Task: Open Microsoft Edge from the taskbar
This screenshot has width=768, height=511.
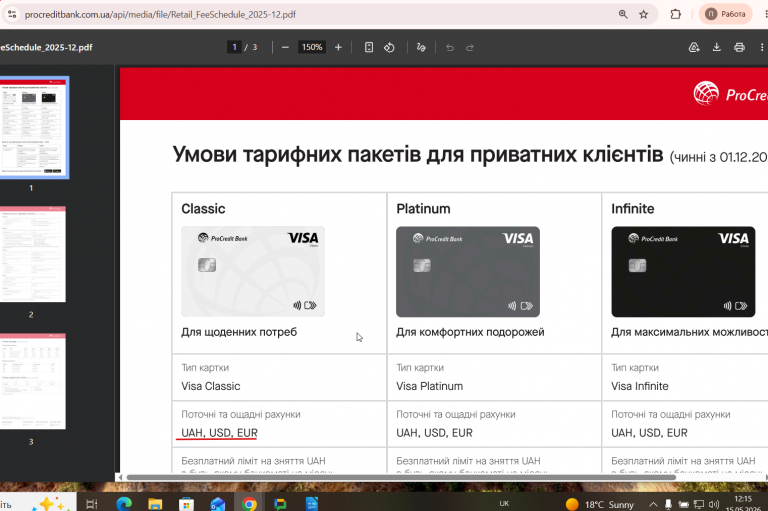Action: point(124,504)
